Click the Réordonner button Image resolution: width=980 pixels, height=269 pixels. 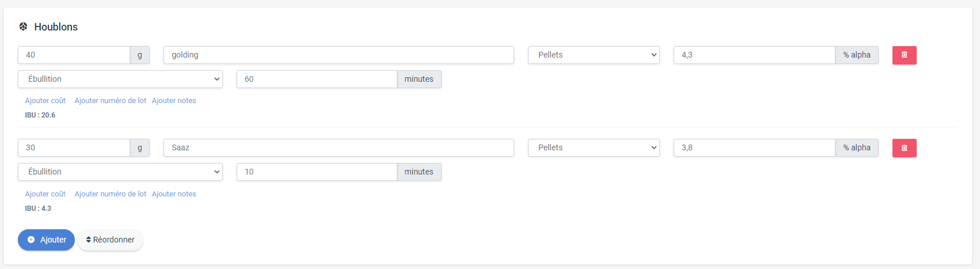(x=110, y=240)
